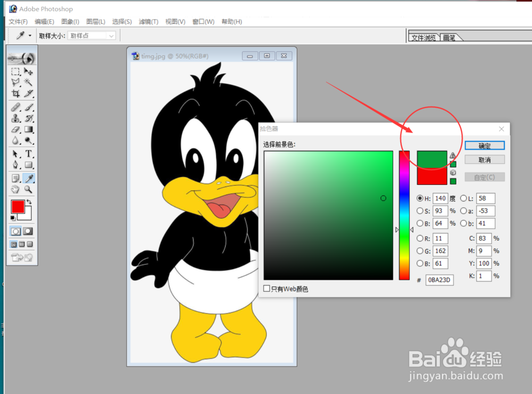Select the HSB brightness B radio button

coord(420,223)
